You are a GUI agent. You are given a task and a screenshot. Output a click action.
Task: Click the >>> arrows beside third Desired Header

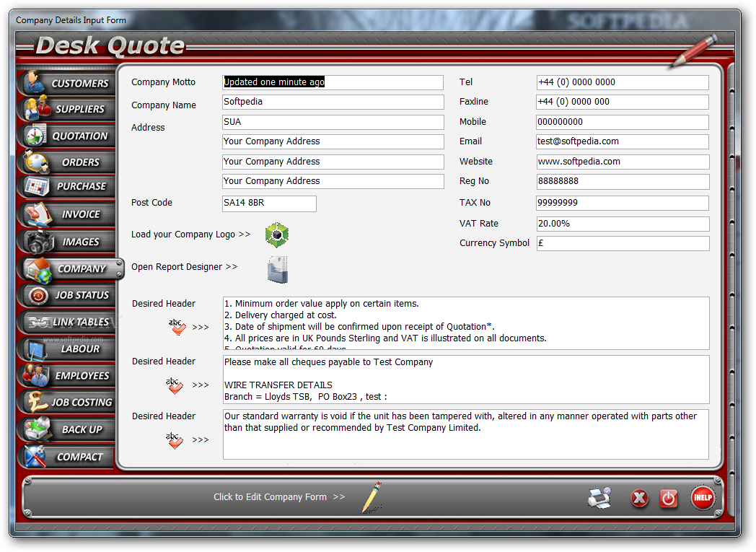pyautogui.click(x=201, y=440)
